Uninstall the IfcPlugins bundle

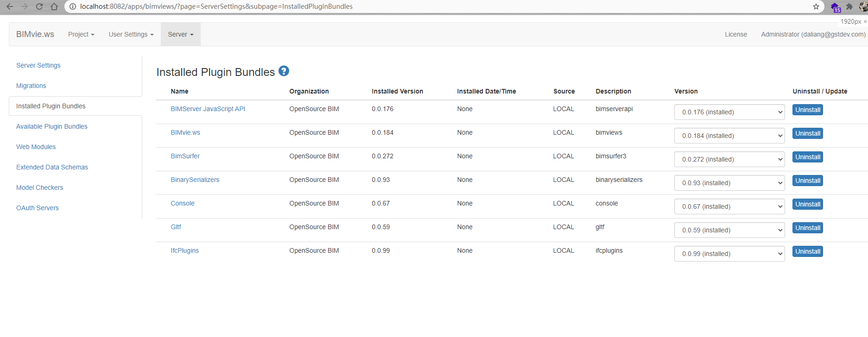808,251
